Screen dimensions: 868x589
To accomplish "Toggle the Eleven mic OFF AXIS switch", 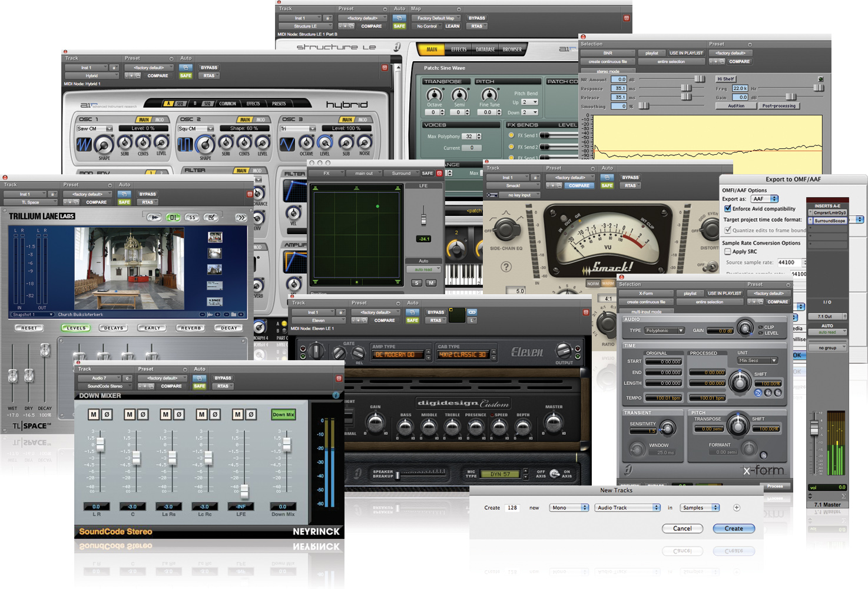I will (554, 474).
